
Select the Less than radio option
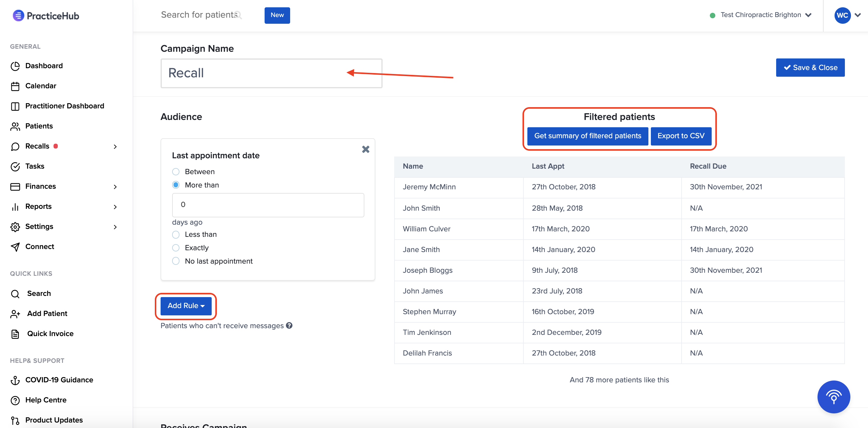click(x=175, y=234)
